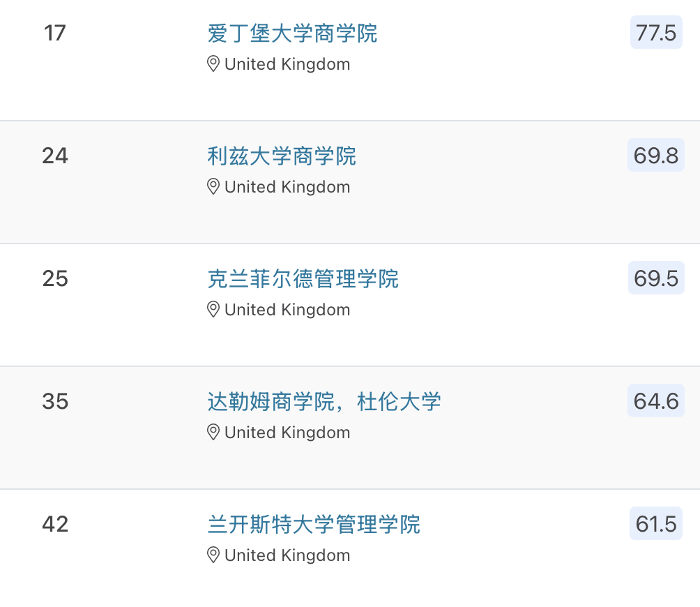Viewport: 700px width, 607px height.
Task: Click the score badge showing 69.8
Action: (x=655, y=155)
